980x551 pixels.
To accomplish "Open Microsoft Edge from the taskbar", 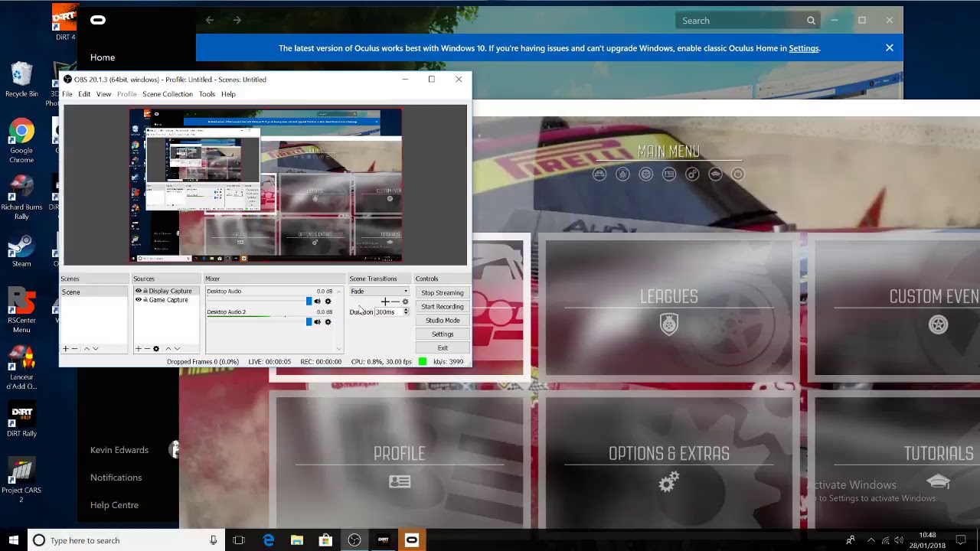I will tap(268, 540).
